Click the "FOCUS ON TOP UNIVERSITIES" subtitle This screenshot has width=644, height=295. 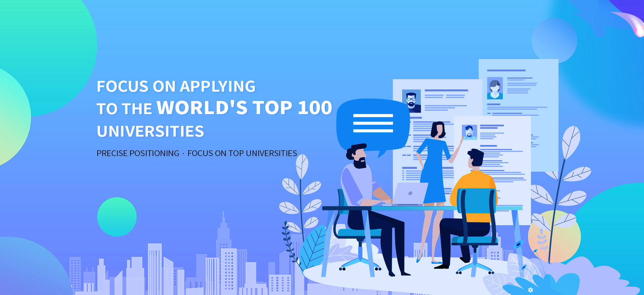[x=242, y=153]
